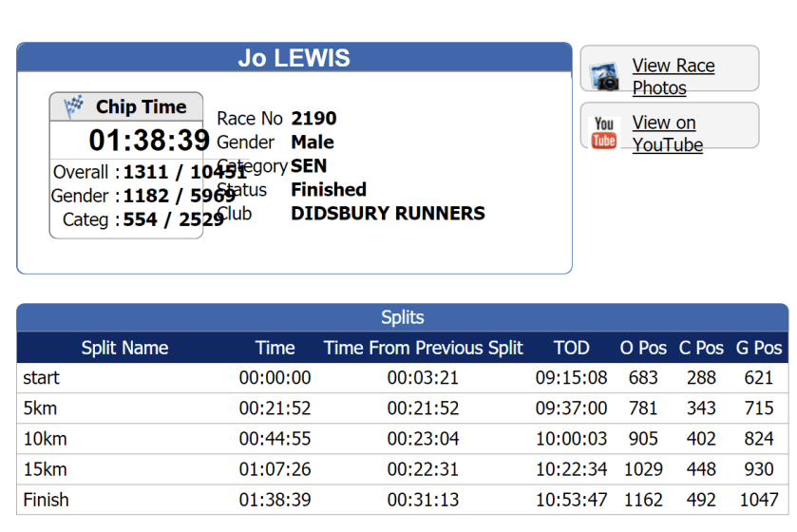797x532 pixels.
Task: Click the camera icon beside View Race Photos
Action: [x=604, y=77]
